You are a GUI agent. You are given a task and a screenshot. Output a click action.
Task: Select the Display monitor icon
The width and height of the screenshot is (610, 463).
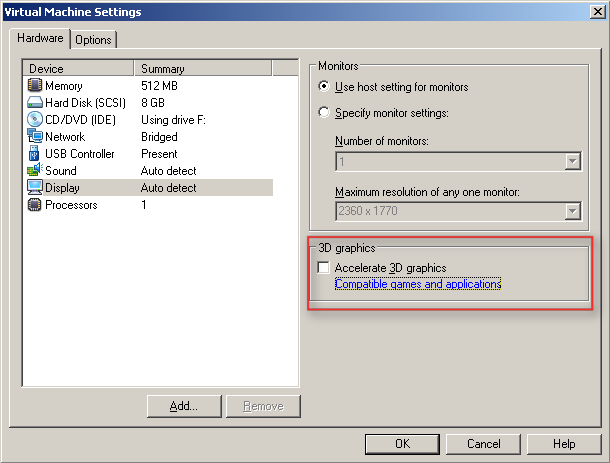point(35,188)
